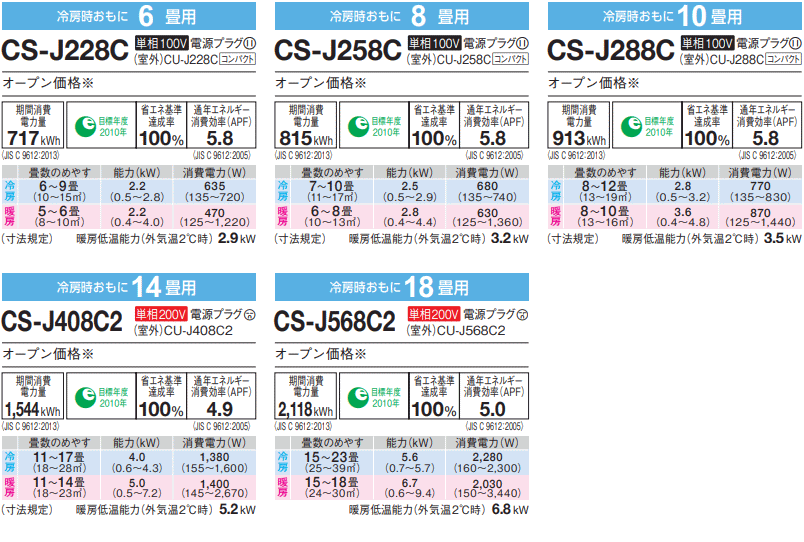Click the 100% achievement rate in CS-J258C
Viewport: 804px width, 542px height.
point(434,139)
